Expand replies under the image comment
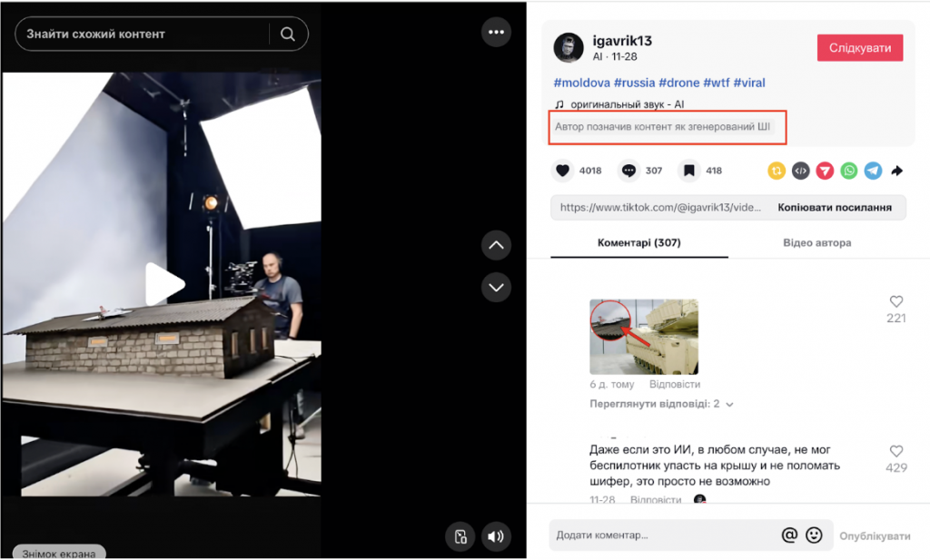 click(660, 404)
